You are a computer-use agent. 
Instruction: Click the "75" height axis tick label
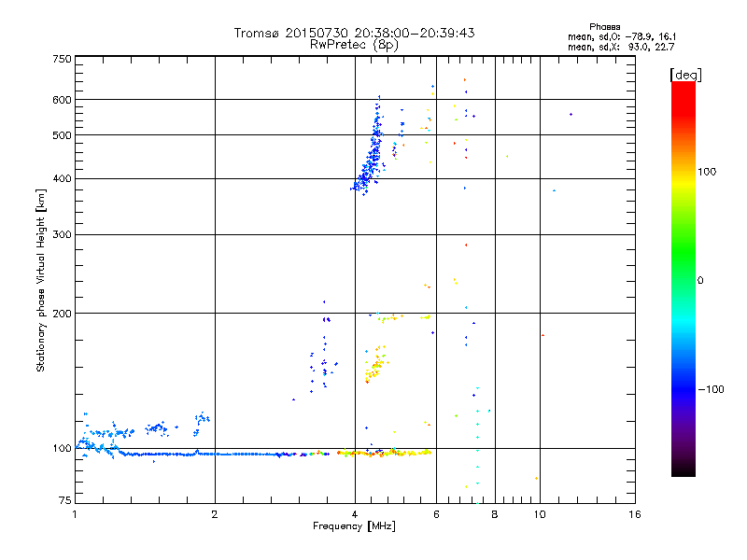coord(65,500)
